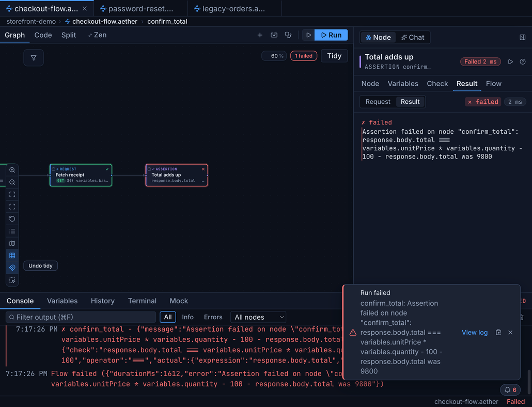Open the canvas filter funnel button
This screenshot has width=532, height=407.
tap(34, 58)
